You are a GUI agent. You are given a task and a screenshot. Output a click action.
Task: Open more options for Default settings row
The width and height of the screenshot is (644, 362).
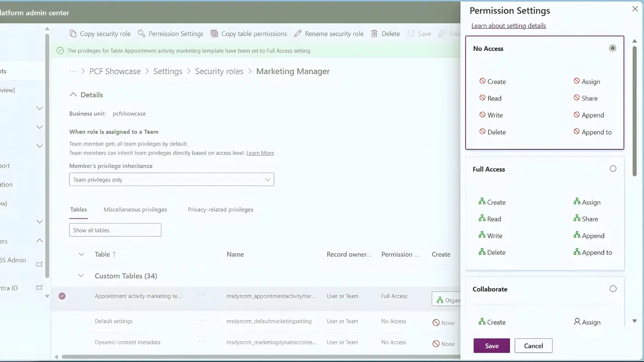coord(202,321)
